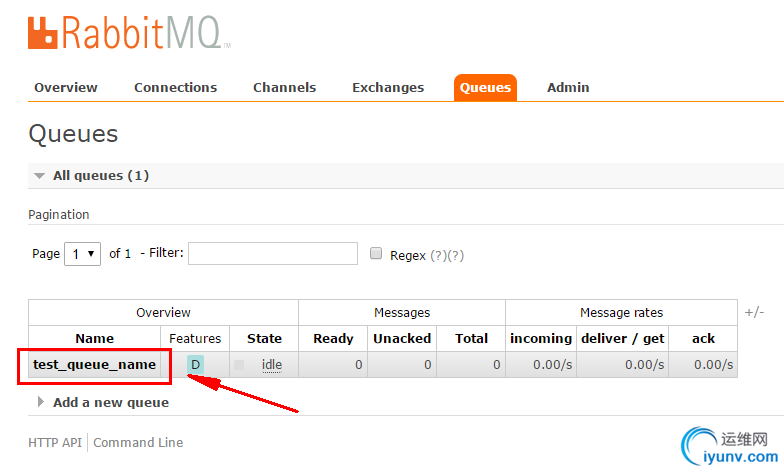Open the Page number dropdown

point(82,254)
